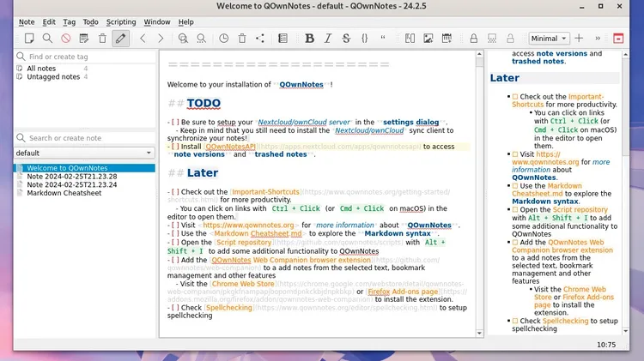Share the note via share icon
Screen dimensions: 644x361
tap(260, 39)
